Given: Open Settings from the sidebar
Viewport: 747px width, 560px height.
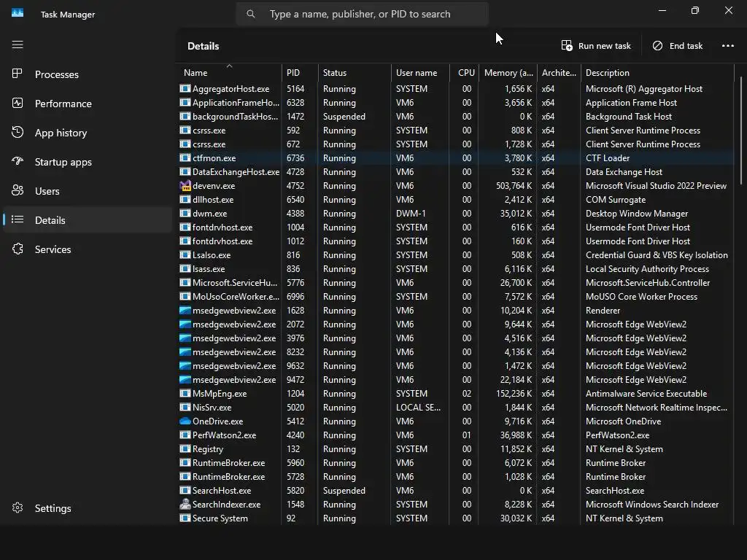Looking at the screenshot, I should coord(88,508).
